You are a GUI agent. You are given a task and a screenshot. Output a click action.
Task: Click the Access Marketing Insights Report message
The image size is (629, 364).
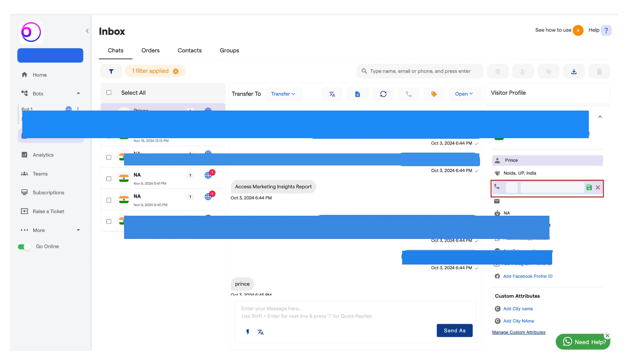click(273, 187)
